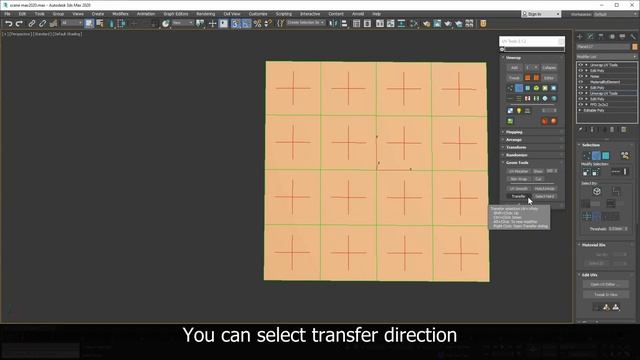Click the Default Shading viewport label
Screen dimensions: 640x360
tap(67, 34)
